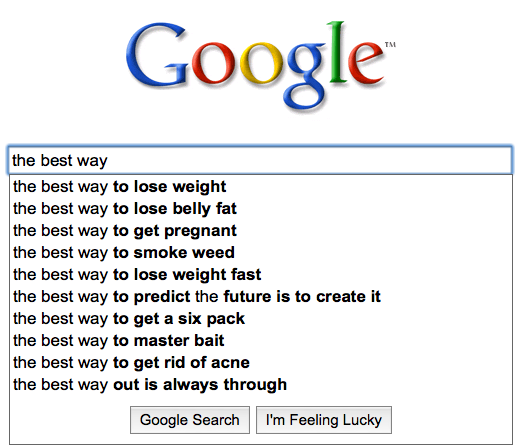
Task: Click the search box containing 'the best way'
Action: tap(259, 160)
